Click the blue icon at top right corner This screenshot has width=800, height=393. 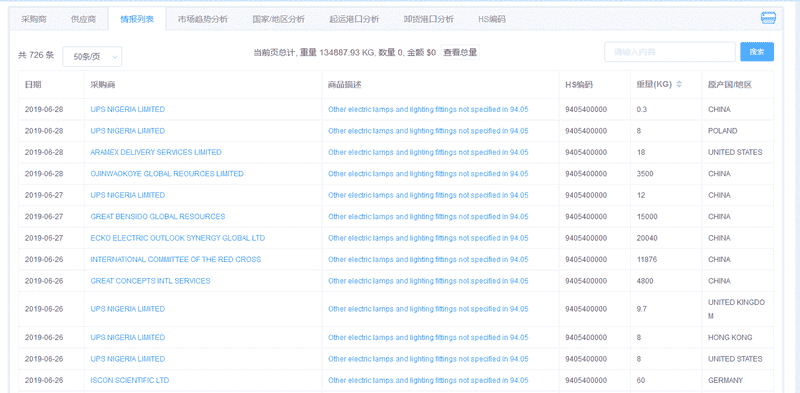[x=768, y=18]
